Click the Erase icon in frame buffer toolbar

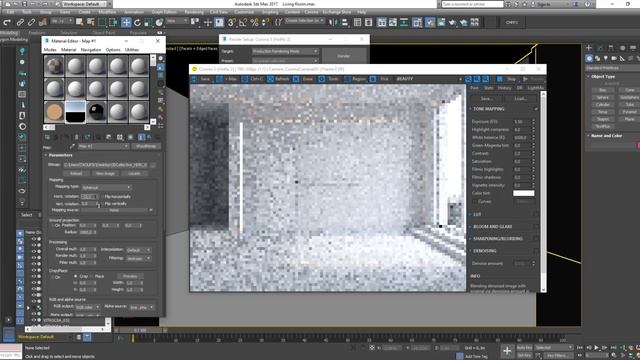click(x=296, y=79)
